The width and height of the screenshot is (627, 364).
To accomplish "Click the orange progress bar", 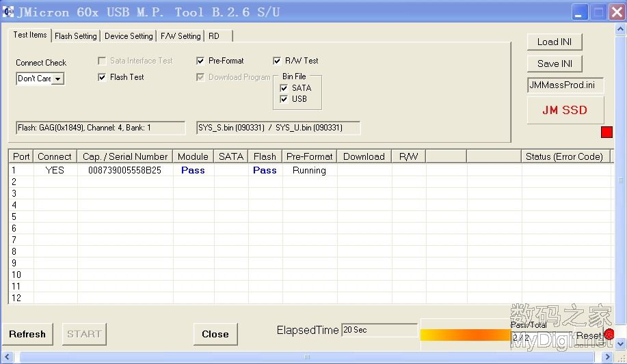I will click(466, 335).
